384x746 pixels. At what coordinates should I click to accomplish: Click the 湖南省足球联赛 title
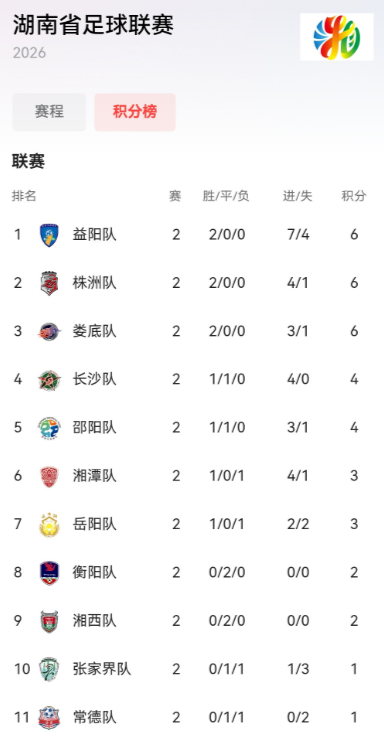pyautogui.click(x=93, y=25)
